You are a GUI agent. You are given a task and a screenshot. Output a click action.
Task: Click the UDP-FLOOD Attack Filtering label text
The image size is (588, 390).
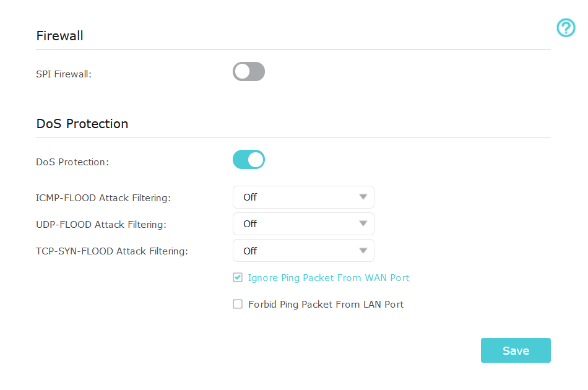tap(101, 225)
